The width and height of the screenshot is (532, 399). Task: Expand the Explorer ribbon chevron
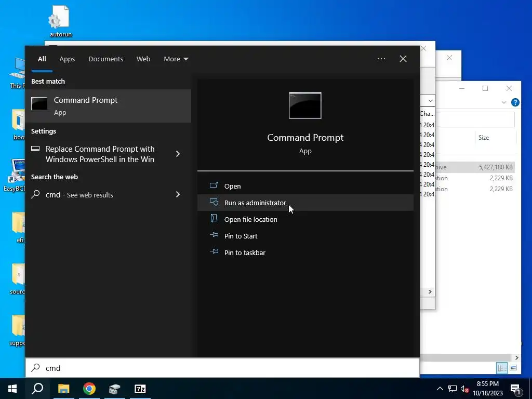point(504,102)
